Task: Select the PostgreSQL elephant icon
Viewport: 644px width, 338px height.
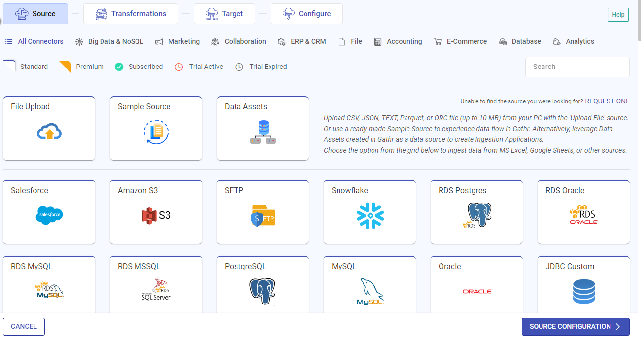Action: point(263,291)
